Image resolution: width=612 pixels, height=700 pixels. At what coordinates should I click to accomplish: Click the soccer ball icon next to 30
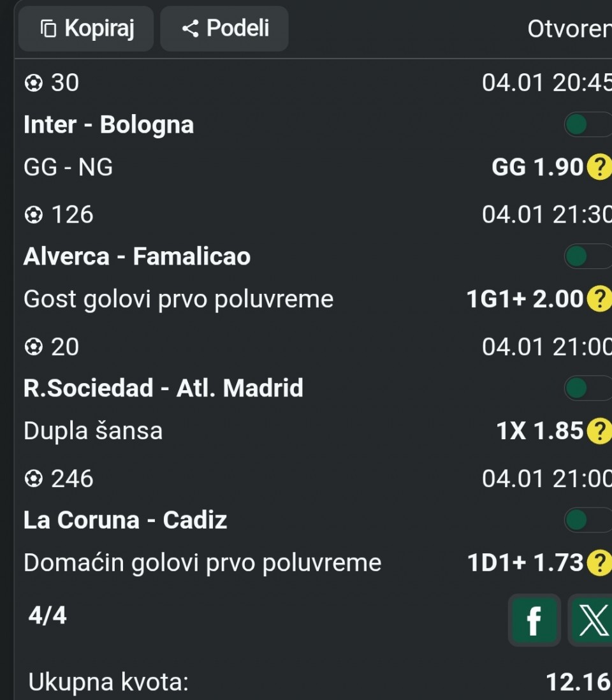[x=33, y=83]
